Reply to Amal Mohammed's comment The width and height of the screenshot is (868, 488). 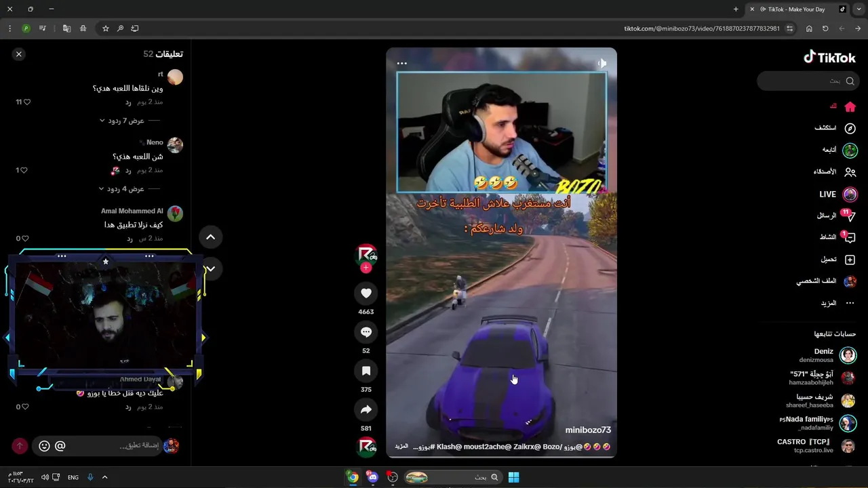click(129, 239)
